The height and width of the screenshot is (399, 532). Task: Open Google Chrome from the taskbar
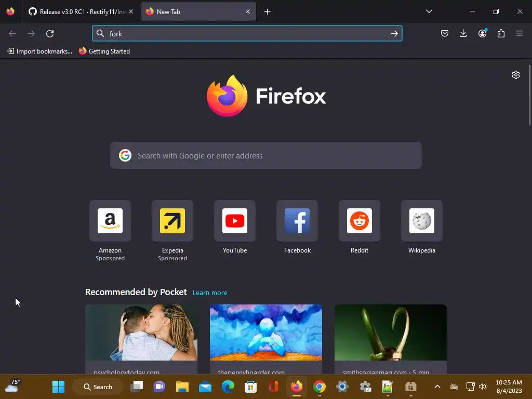coord(320,387)
